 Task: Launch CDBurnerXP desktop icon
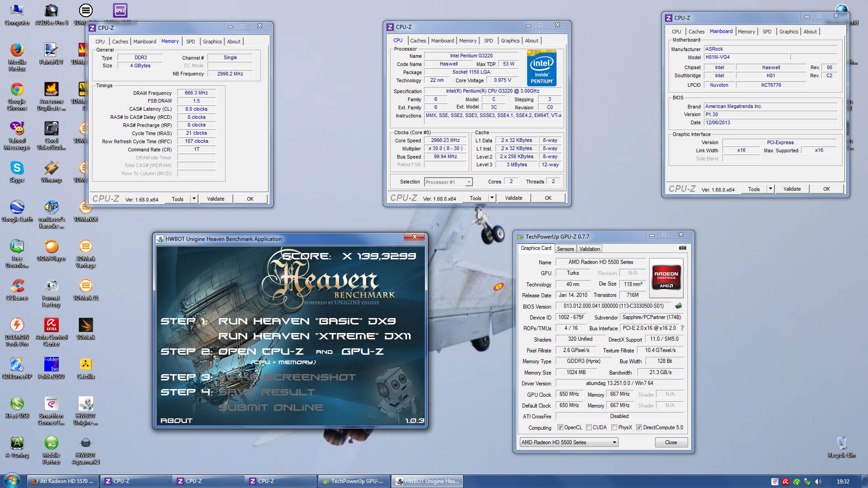(17, 368)
